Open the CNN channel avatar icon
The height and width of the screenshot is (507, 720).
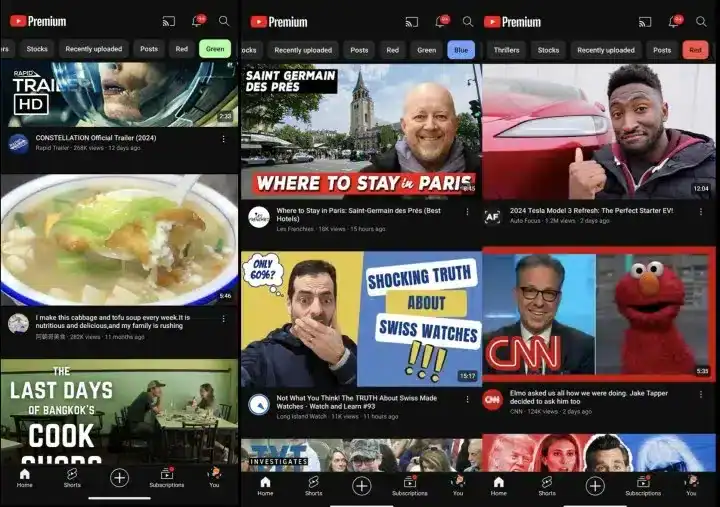(x=492, y=400)
